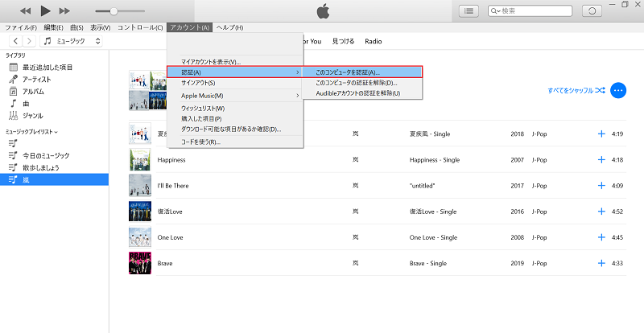644x333 pixels.
Task: Click the Brave - Single album name
Action: pyautogui.click(x=428, y=263)
